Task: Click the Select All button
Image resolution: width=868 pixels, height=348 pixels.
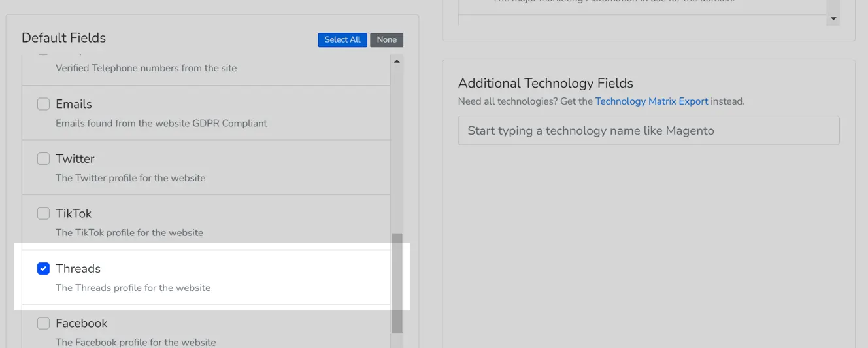Action: pos(342,40)
